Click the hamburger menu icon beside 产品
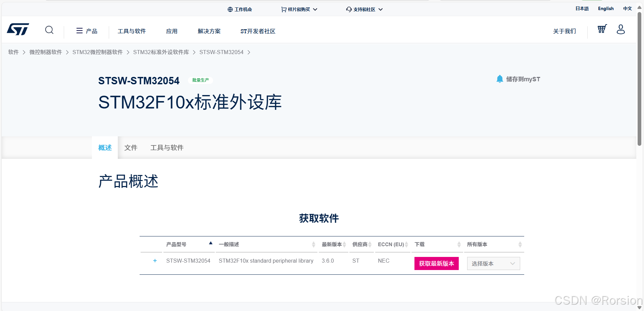The image size is (644, 311). click(80, 31)
